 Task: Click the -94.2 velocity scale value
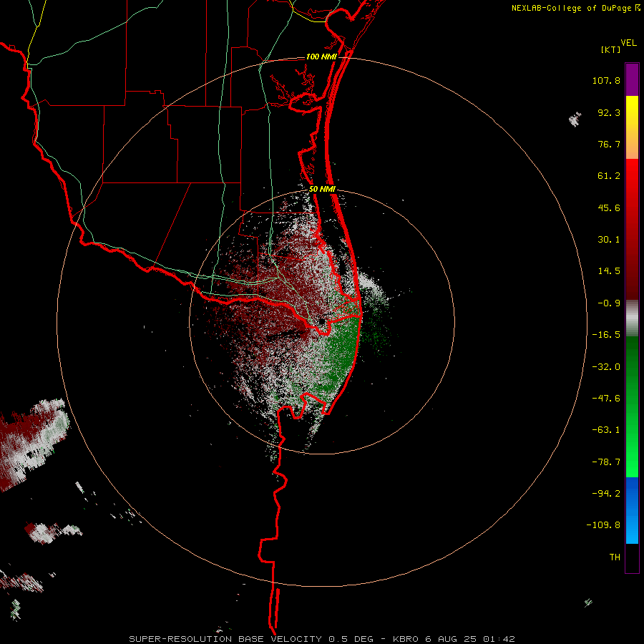pos(606,494)
